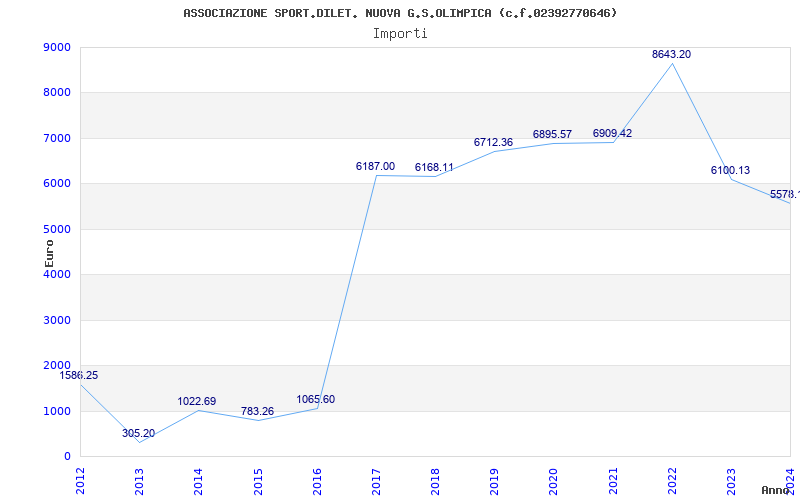The image size is (800, 500).
Task: Click the Importi subtitle
Action: pos(400,34)
